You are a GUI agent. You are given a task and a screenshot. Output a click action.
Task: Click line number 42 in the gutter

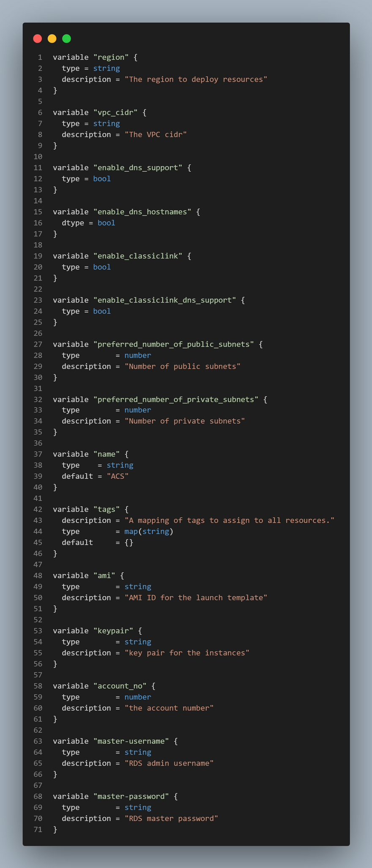38,509
